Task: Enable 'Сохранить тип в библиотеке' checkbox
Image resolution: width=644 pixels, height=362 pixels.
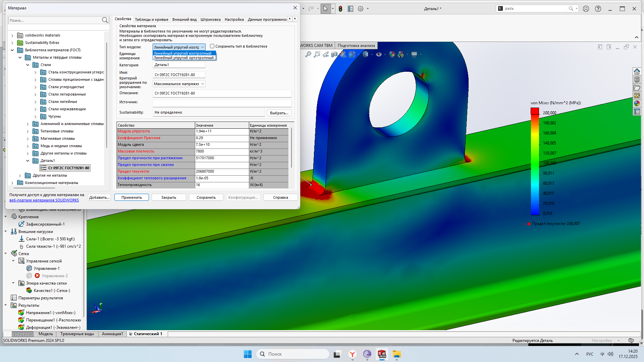Action: click(x=212, y=46)
